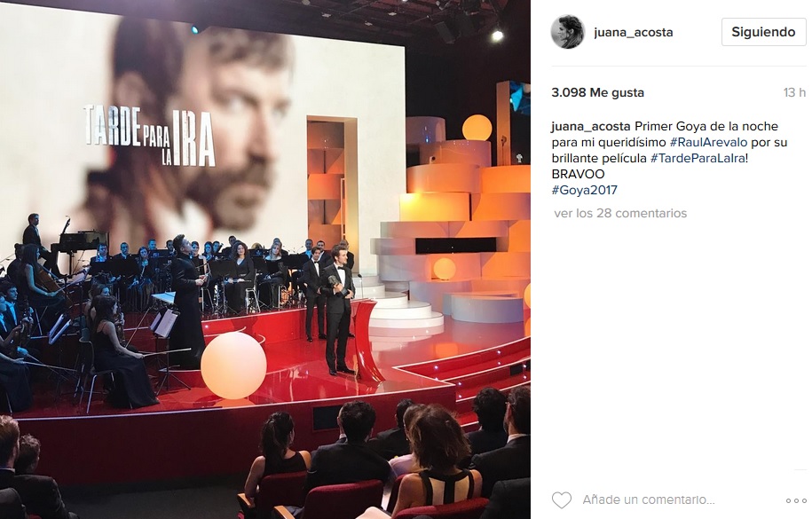Open juana_acosta username in the header
Image resolution: width=812 pixels, height=519 pixels.
(x=634, y=32)
